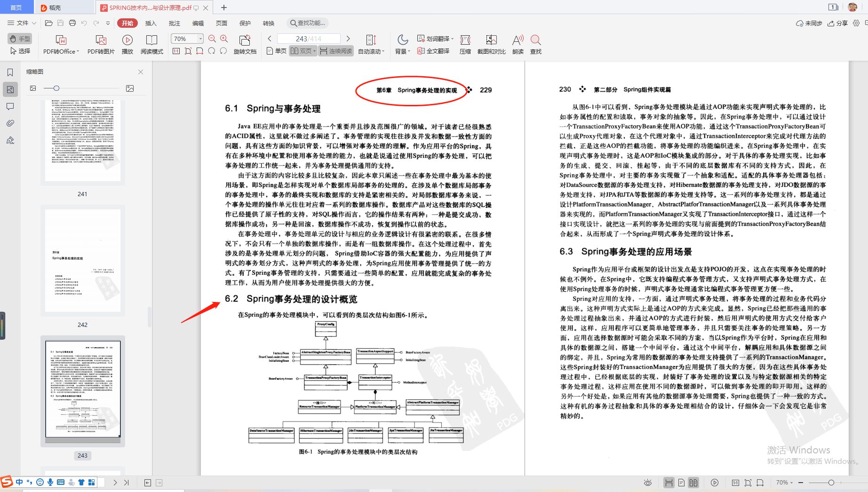Click the PDF转Office conversion icon
This screenshot has width=868, height=492.
coord(61,40)
